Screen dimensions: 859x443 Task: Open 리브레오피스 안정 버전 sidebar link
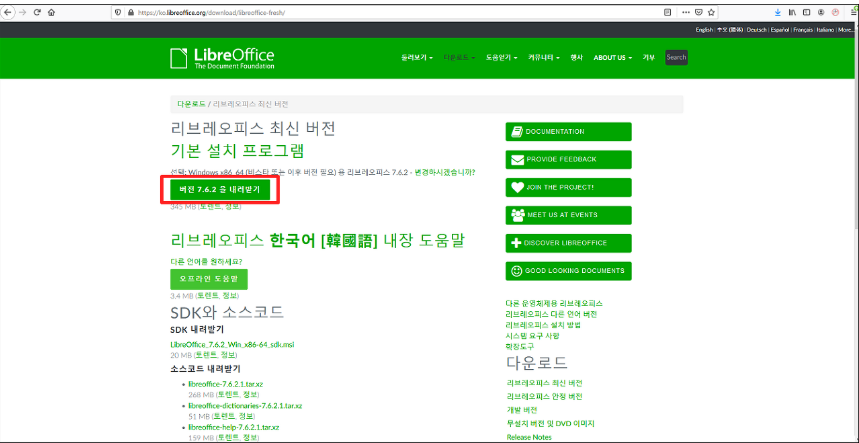coord(545,396)
